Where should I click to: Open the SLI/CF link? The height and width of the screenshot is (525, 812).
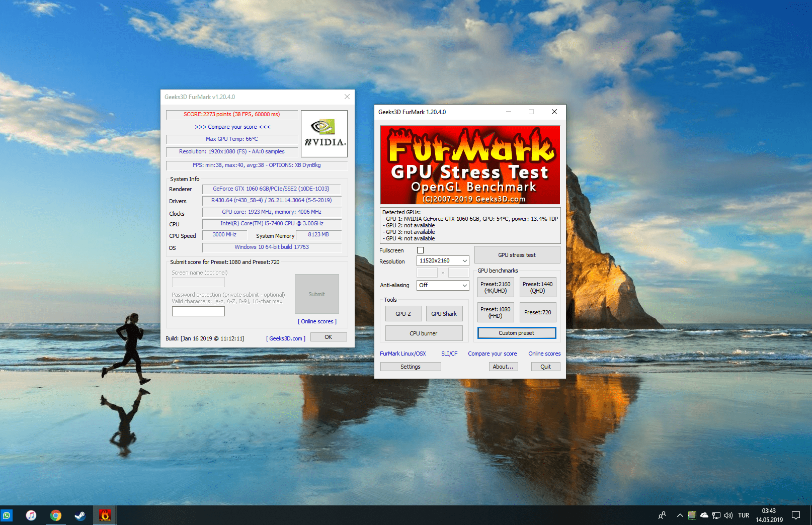click(449, 354)
